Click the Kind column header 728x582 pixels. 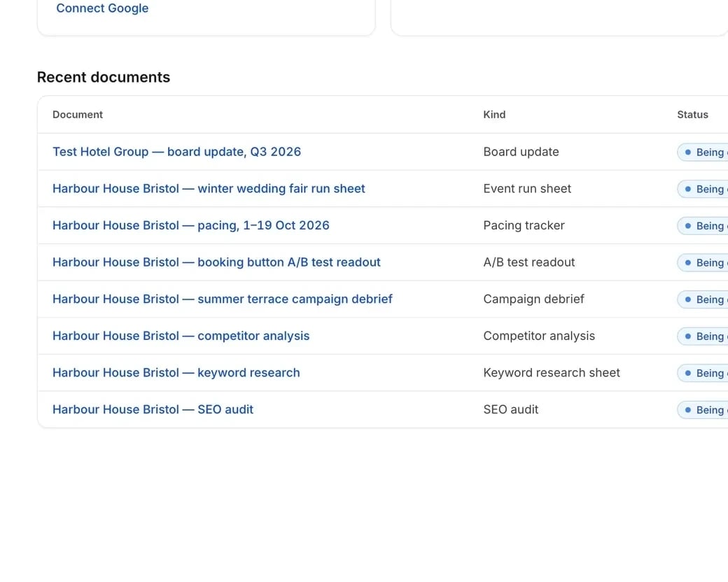tap(494, 115)
